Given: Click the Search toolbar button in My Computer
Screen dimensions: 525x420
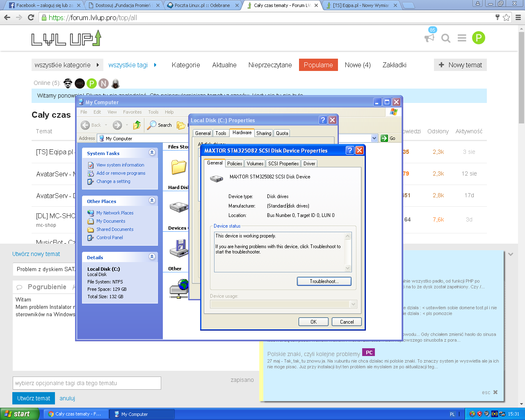Looking at the screenshot, I should (160, 125).
